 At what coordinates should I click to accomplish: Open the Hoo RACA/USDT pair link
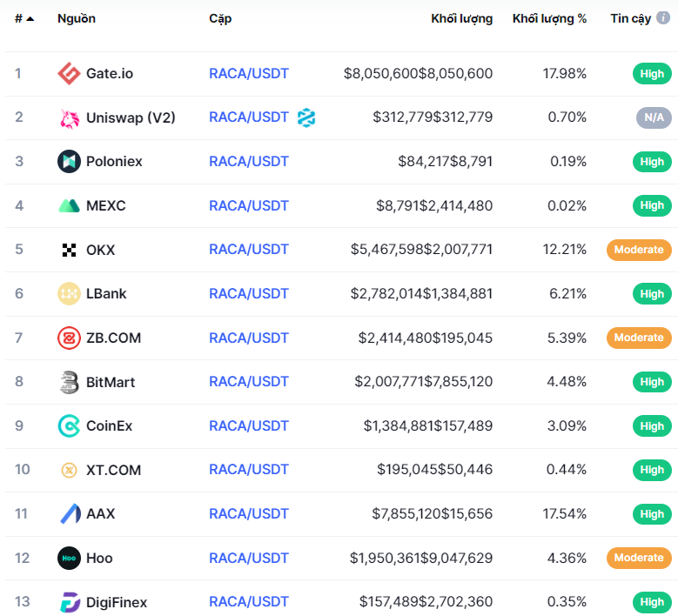[x=249, y=558]
